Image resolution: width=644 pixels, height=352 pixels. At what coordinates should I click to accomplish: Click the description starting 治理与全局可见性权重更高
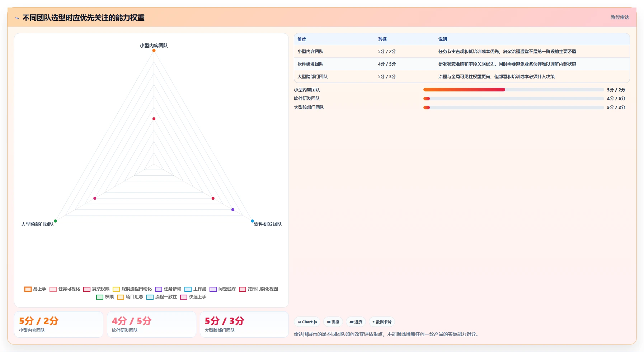coord(496,77)
